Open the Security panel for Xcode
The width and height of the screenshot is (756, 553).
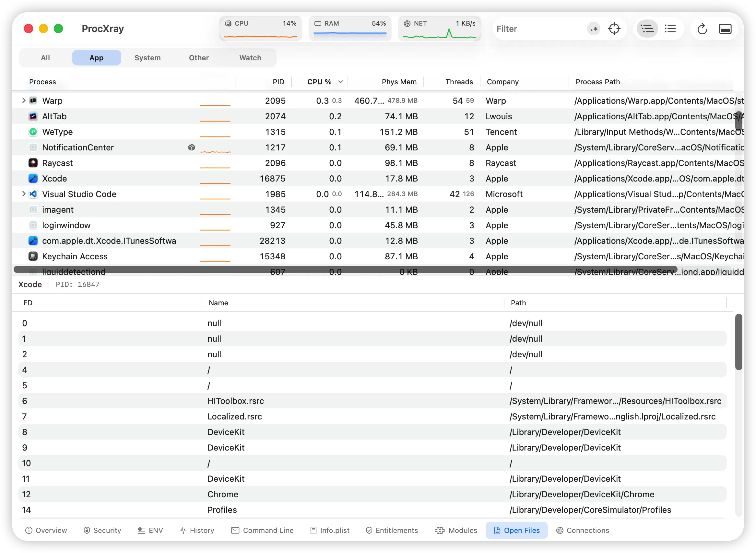click(x=102, y=530)
